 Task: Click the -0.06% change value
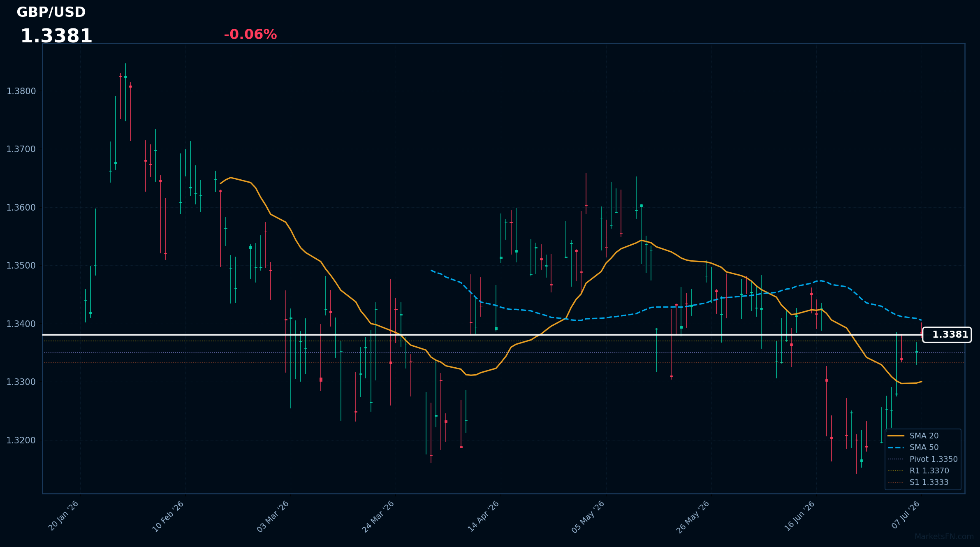250,35
